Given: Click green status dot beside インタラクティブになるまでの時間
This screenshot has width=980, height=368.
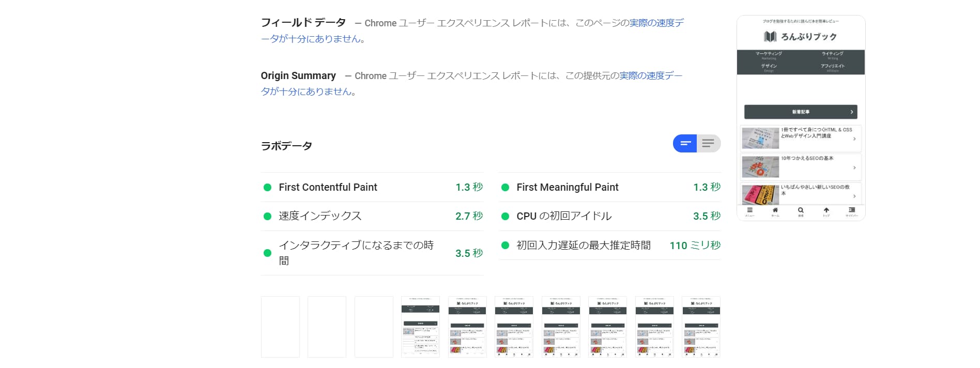Looking at the screenshot, I should (x=267, y=253).
